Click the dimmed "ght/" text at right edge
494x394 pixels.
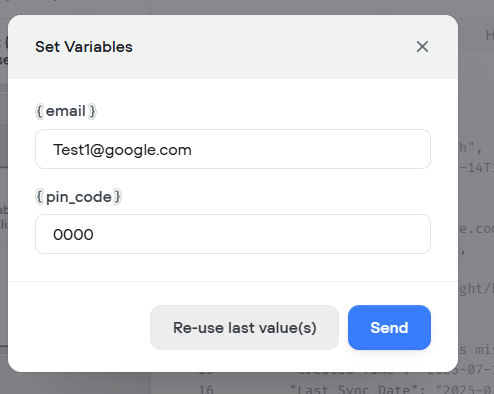coord(476,288)
